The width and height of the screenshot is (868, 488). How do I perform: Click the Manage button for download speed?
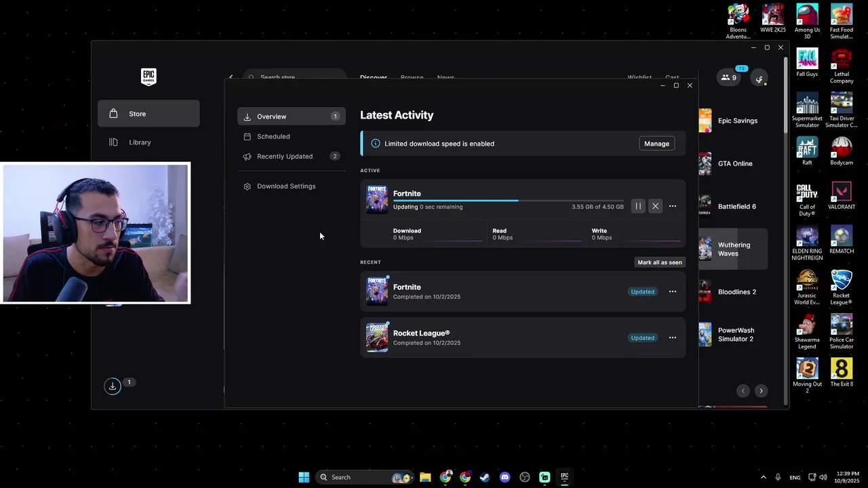(x=656, y=144)
